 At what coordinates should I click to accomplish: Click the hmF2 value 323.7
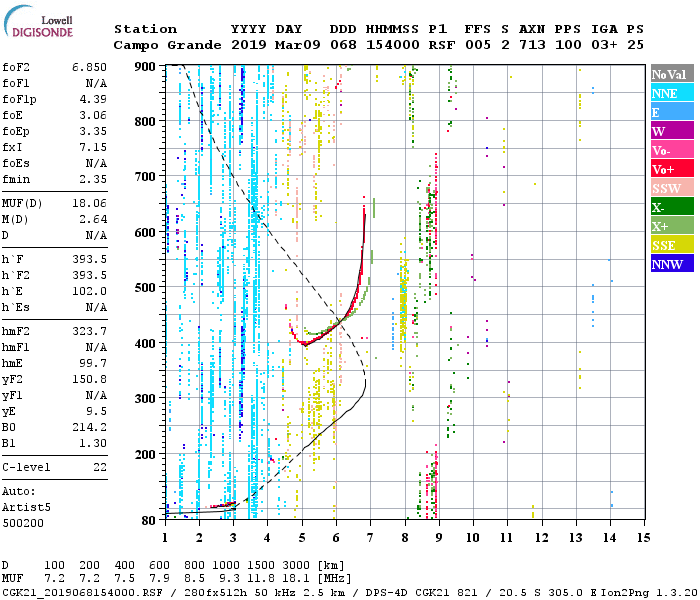coord(89,332)
